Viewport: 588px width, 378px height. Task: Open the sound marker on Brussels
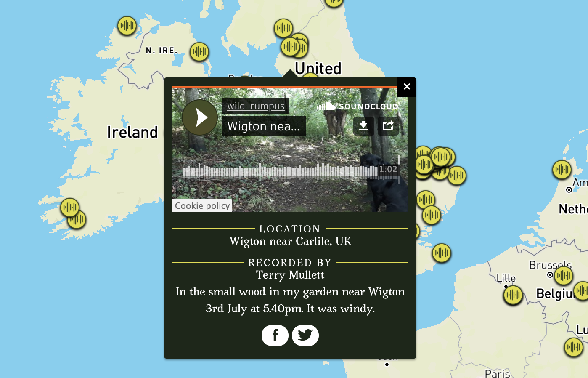pos(564,276)
